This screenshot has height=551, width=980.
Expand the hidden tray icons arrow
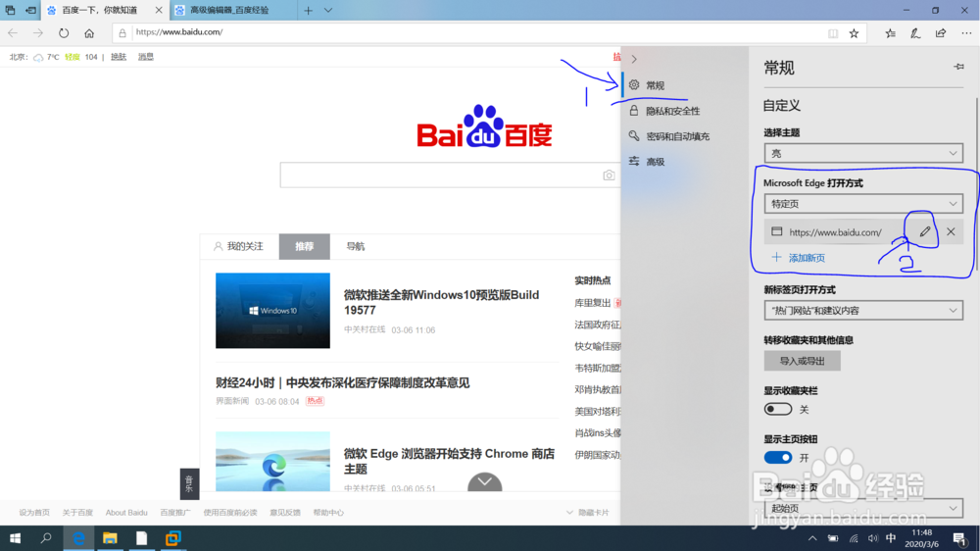click(x=811, y=538)
